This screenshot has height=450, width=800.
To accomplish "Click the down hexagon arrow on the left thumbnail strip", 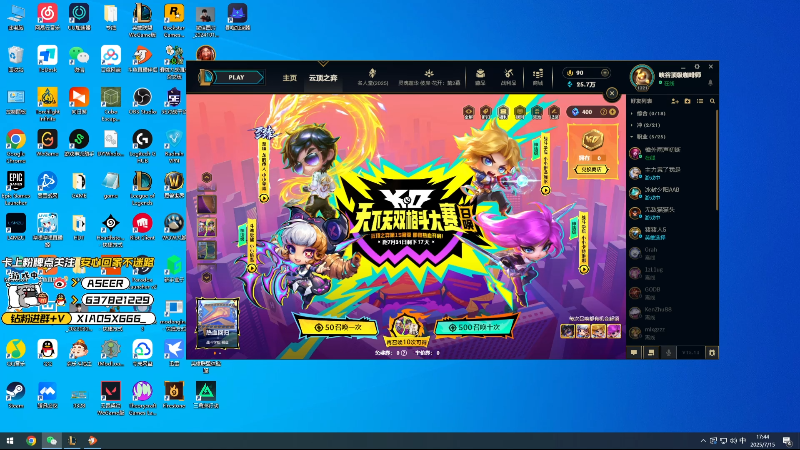I will point(207,277).
